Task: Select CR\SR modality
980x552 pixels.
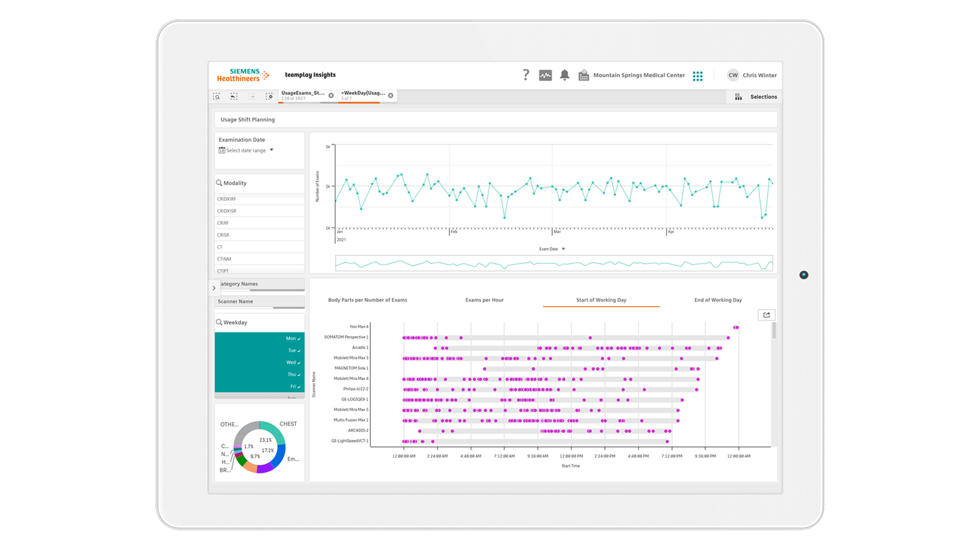Action: pos(260,235)
